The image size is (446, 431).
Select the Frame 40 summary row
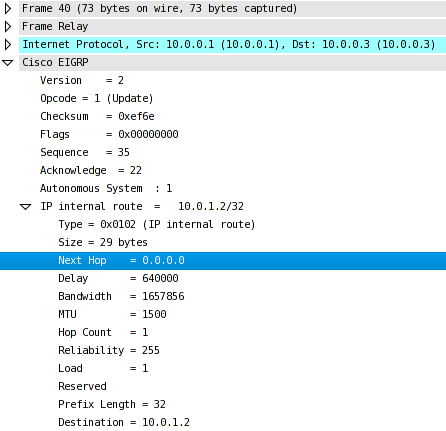click(x=232, y=8)
